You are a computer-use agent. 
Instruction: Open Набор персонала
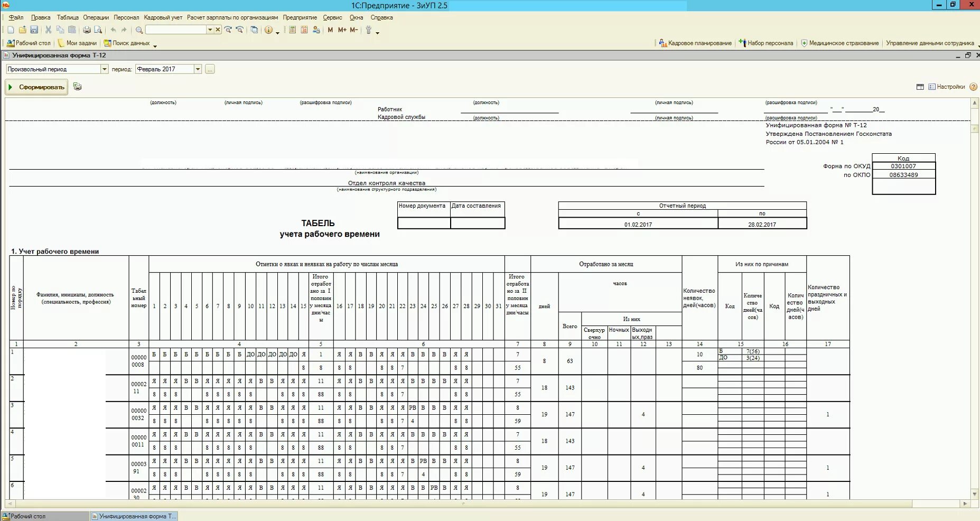(x=766, y=43)
